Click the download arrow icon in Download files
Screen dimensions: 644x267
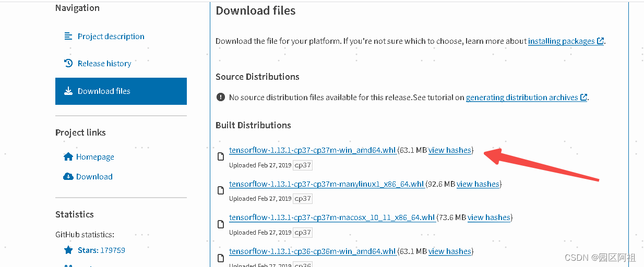(x=68, y=91)
